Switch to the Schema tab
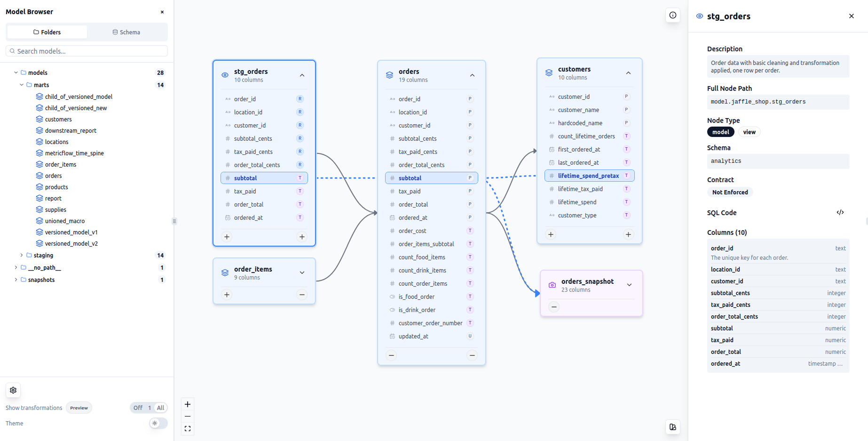Screen dimensions: 868x441 pos(126,32)
